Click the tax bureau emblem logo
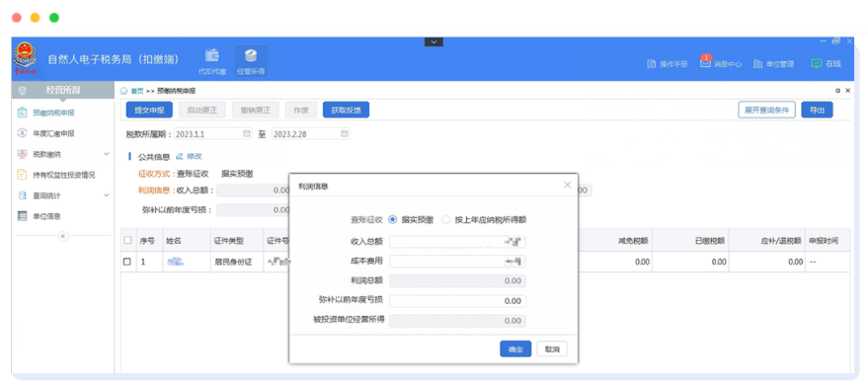Screen dimensions: 868x387 25,58
